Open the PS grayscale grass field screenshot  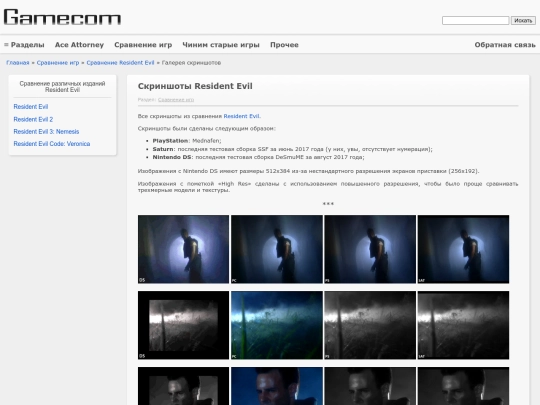[x=370, y=325]
